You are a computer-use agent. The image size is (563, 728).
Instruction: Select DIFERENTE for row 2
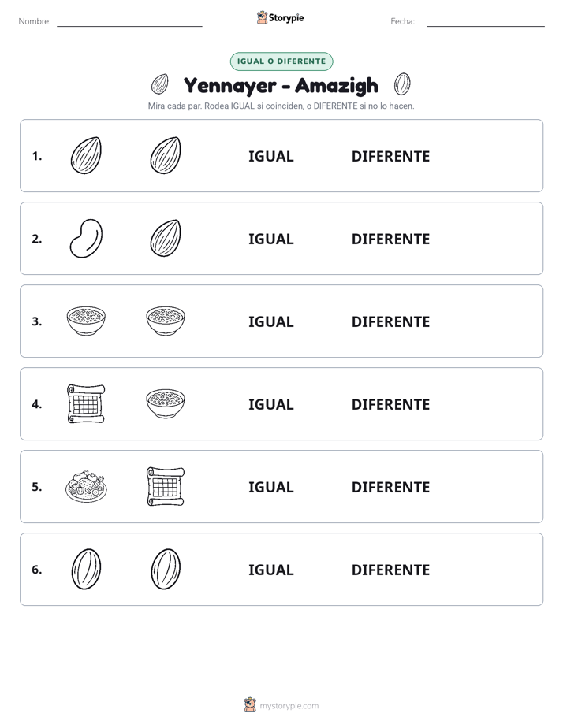coord(390,239)
